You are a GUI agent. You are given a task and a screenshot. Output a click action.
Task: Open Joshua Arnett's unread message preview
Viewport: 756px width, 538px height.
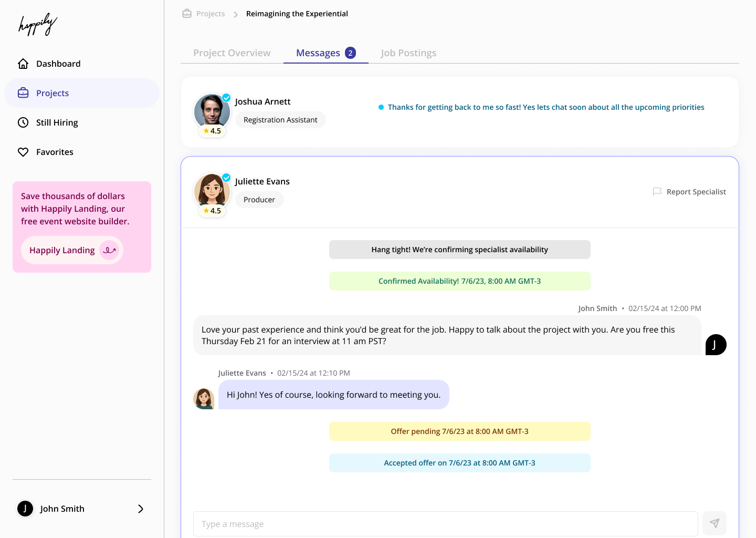coord(545,107)
